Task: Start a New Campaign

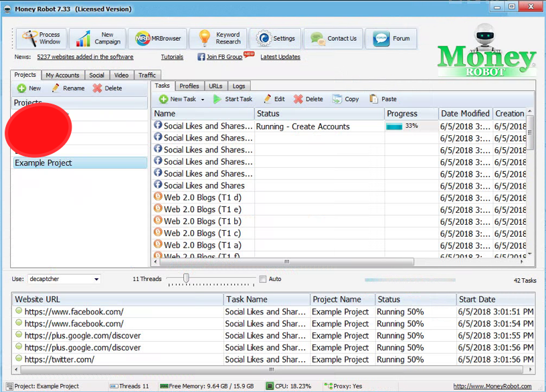Action: 98,38
